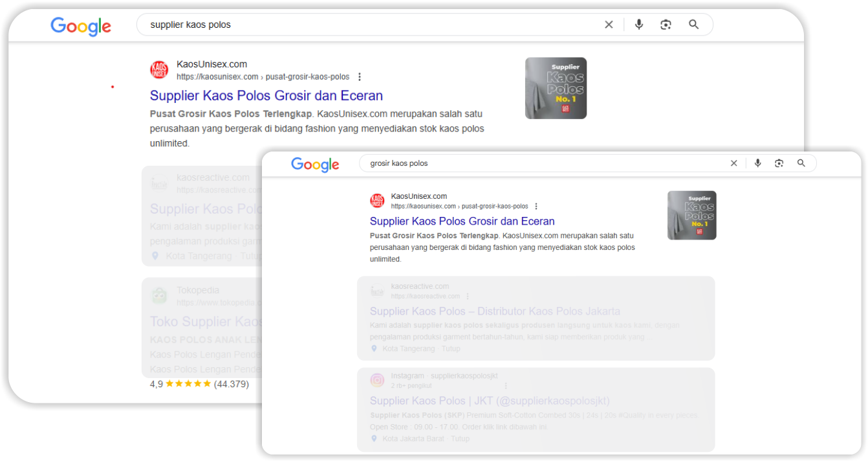
Task: Click magnifier search icon in 'supplier kaos polos' window
Action: 694,25
